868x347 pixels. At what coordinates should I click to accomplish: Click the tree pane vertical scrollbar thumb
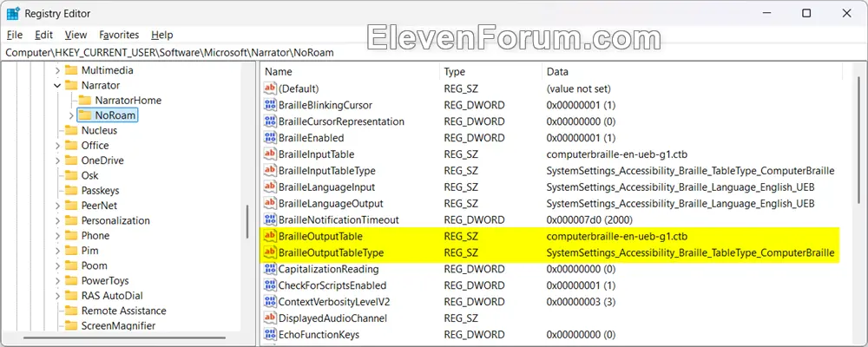coord(247,221)
